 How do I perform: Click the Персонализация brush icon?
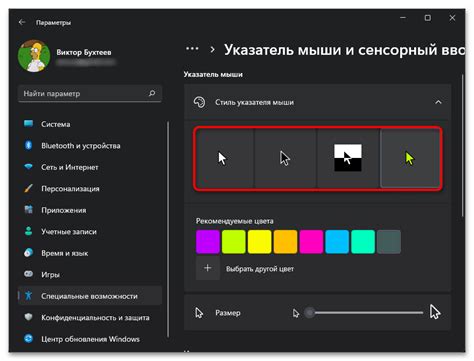tap(29, 188)
